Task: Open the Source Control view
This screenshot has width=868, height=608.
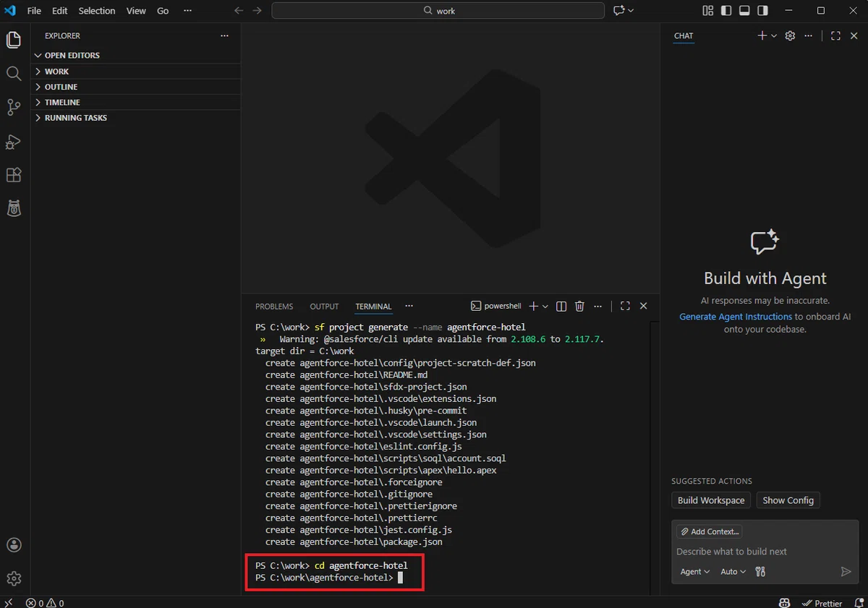Action: [13, 108]
